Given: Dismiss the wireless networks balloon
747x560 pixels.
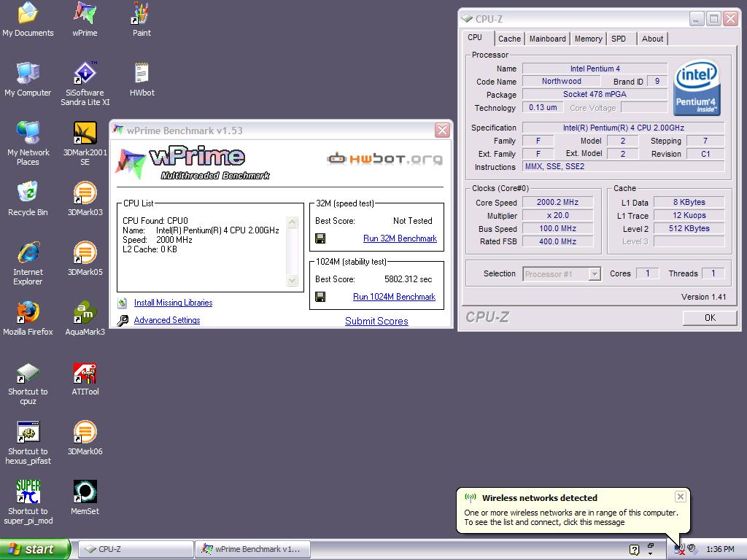Looking at the screenshot, I should pyautogui.click(x=681, y=497).
